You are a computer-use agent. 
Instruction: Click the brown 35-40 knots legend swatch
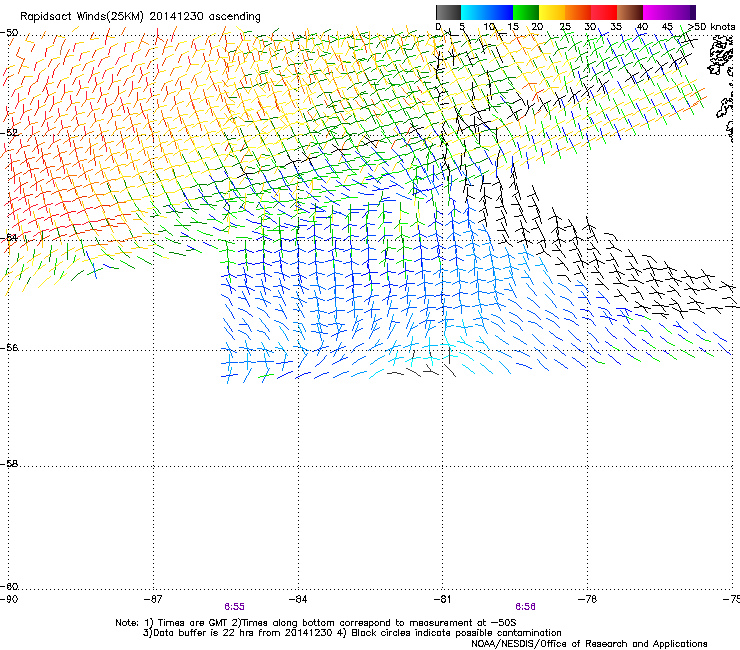click(630, 12)
